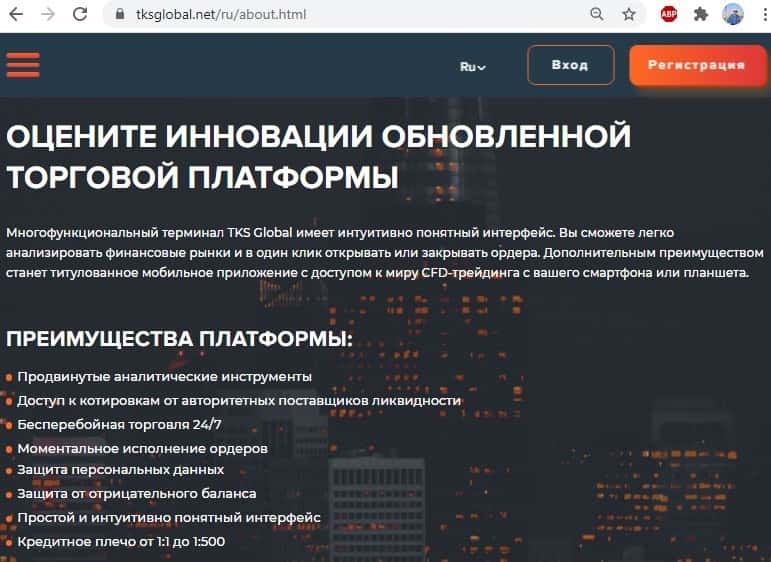Viewport: 771px width, 562px height.
Task: Open the ABP Adblock Plus extension
Action: click(669, 14)
